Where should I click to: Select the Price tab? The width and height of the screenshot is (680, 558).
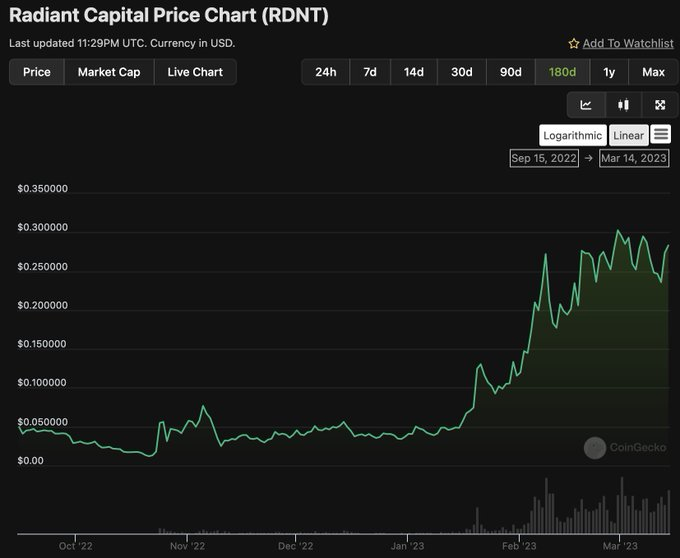37,72
